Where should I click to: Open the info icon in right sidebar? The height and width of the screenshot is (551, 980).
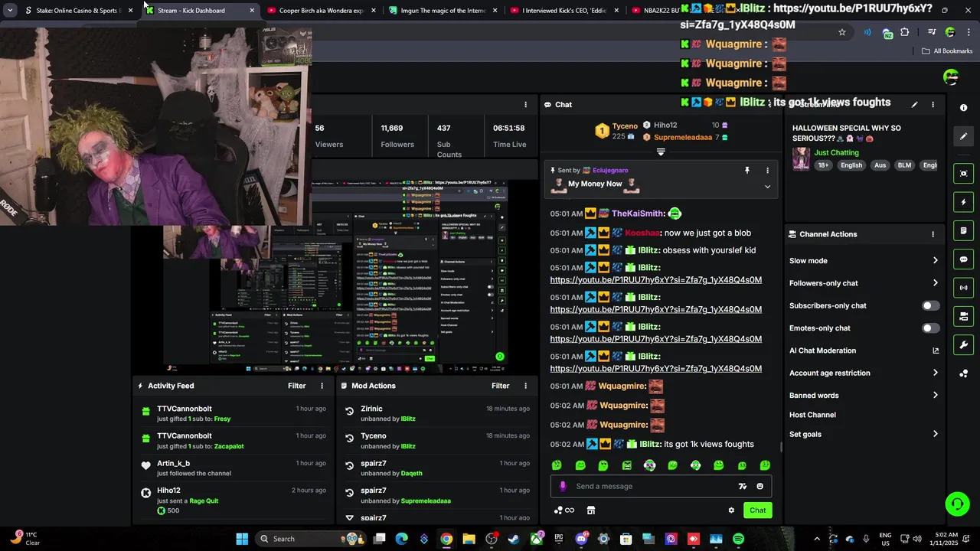coord(964,108)
